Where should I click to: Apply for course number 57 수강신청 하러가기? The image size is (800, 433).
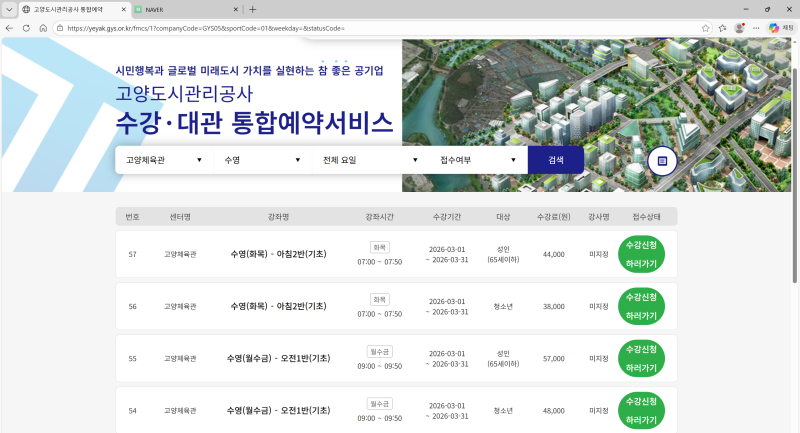(641, 254)
